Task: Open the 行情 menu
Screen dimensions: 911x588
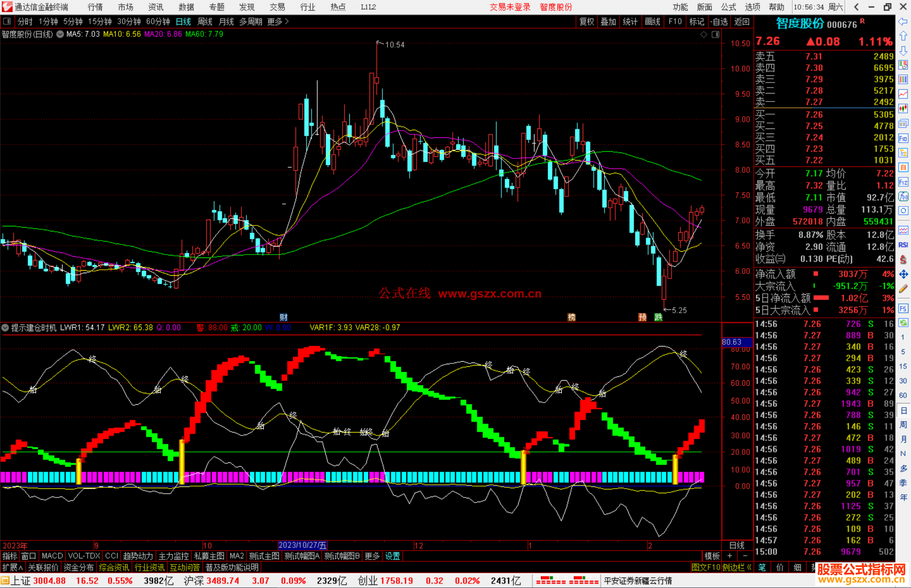Action: pyautogui.click(x=95, y=7)
